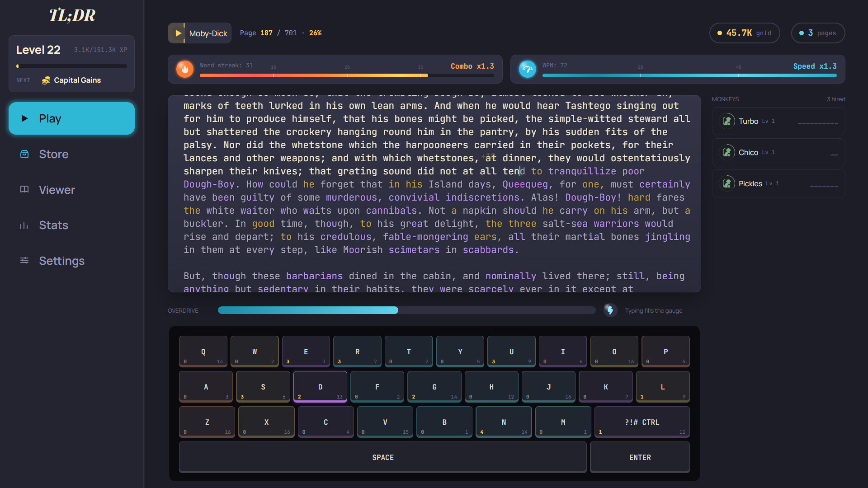Click the Moby-Dick book title button
868x488 pixels.
199,33
